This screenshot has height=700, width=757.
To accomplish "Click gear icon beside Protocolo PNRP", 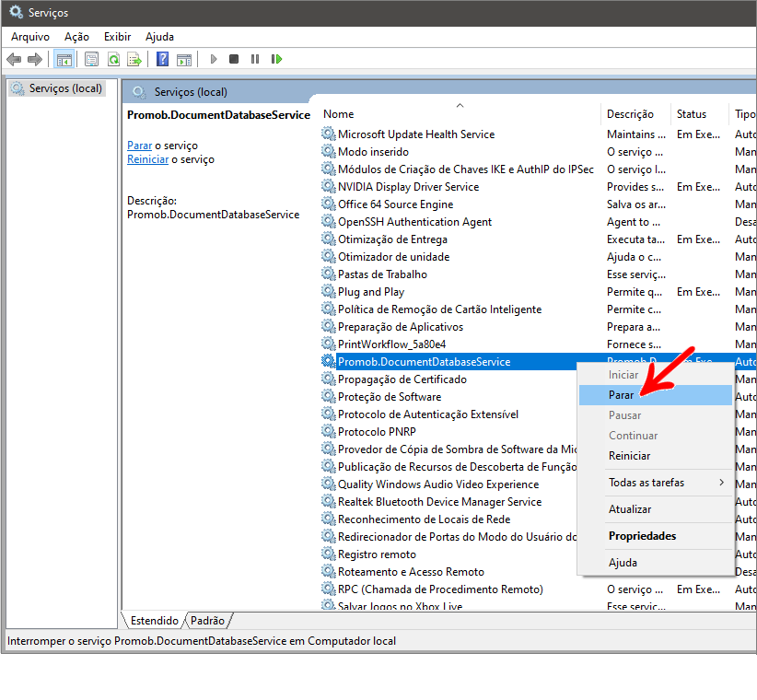I will click(x=328, y=432).
